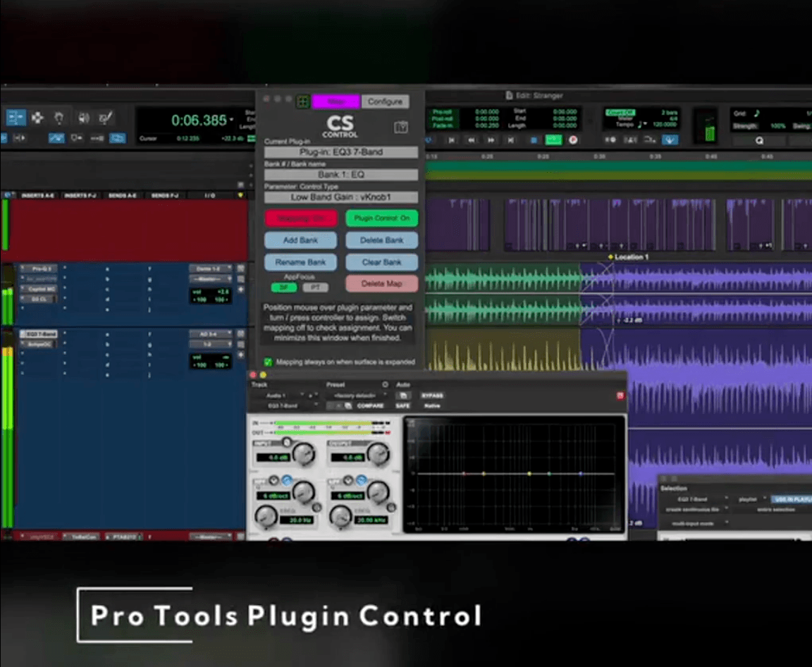Select the scrubber speaker tool icon

(84, 118)
